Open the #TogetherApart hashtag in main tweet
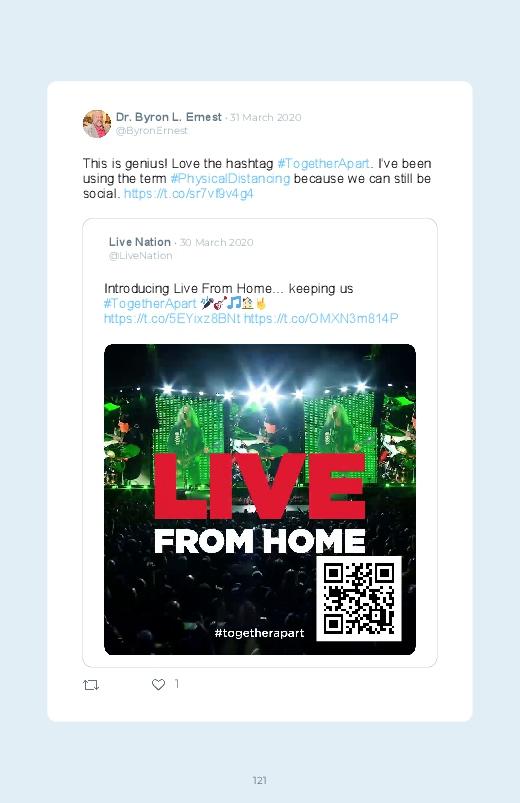 (323, 164)
